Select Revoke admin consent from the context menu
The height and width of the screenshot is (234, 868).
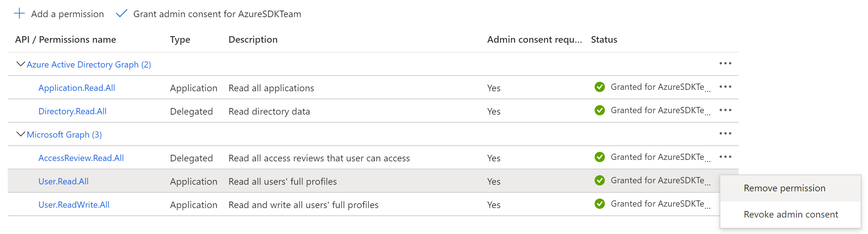pos(790,214)
